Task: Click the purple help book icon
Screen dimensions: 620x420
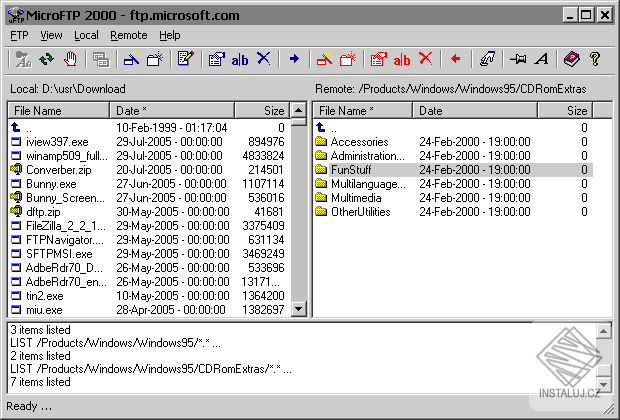Action: click(x=571, y=59)
